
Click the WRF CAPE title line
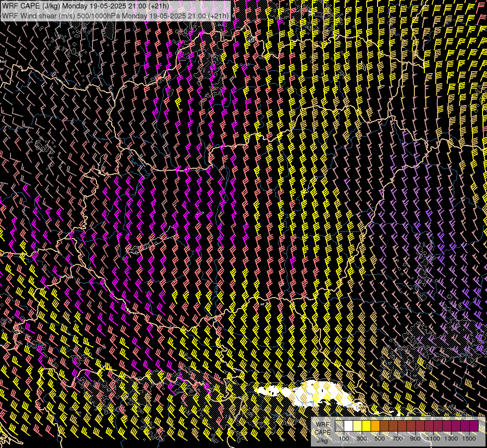[x=86, y=6]
